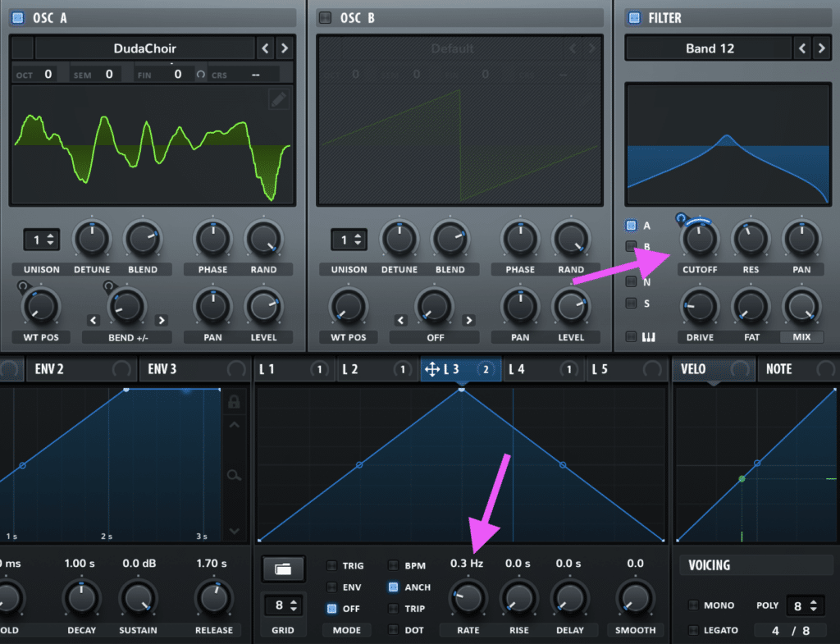Click the magnifier zoom icon in envelope
This screenshot has height=644, width=840.
pos(235,475)
